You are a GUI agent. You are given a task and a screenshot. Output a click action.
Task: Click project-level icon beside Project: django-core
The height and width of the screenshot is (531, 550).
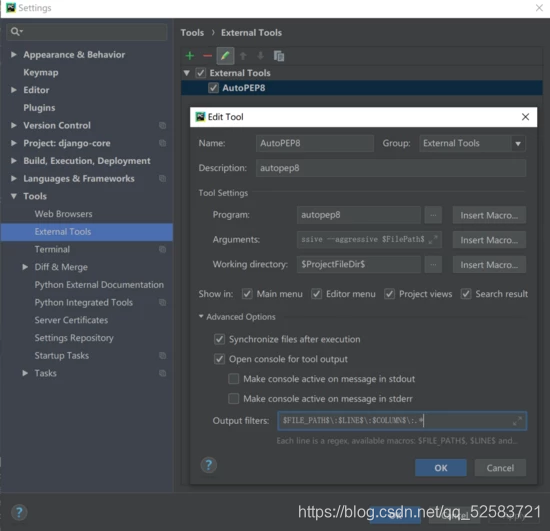coord(162,143)
